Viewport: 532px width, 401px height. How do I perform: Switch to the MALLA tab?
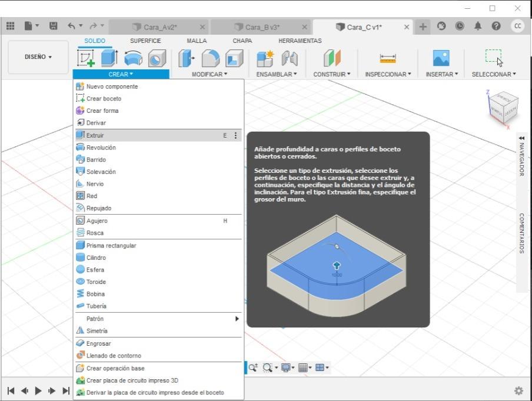pos(197,41)
